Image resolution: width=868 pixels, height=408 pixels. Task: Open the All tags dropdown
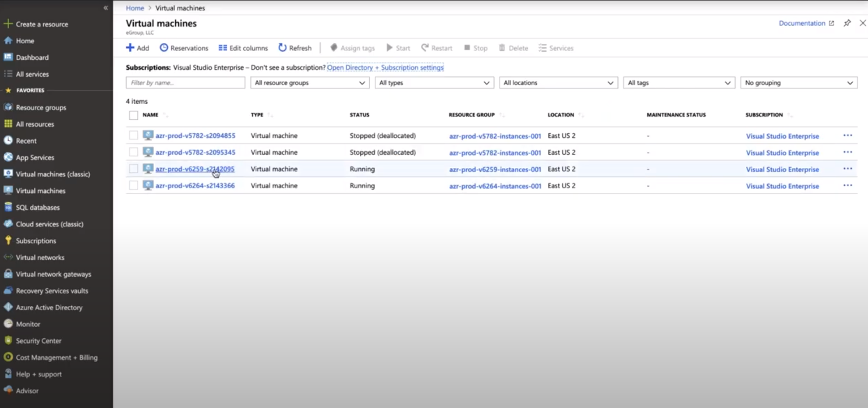(x=679, y=83)
